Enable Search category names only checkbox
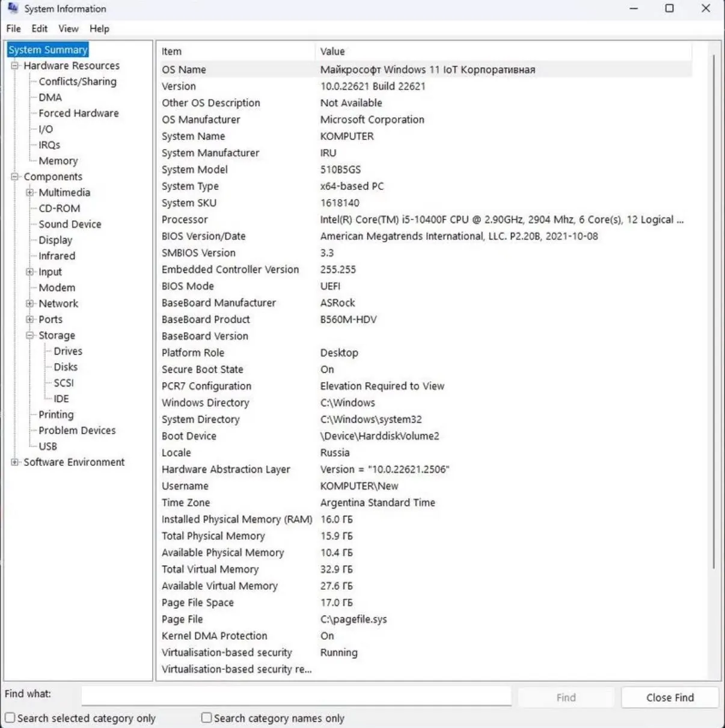 (207, 718)
